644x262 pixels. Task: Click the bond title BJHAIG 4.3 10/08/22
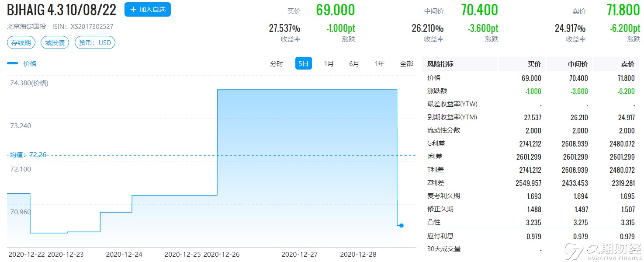click(x=62, y=10)
